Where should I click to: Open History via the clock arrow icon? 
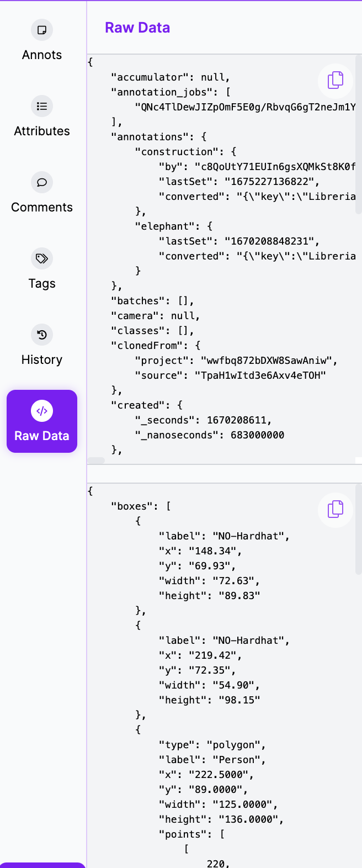(x=42, y=335)
